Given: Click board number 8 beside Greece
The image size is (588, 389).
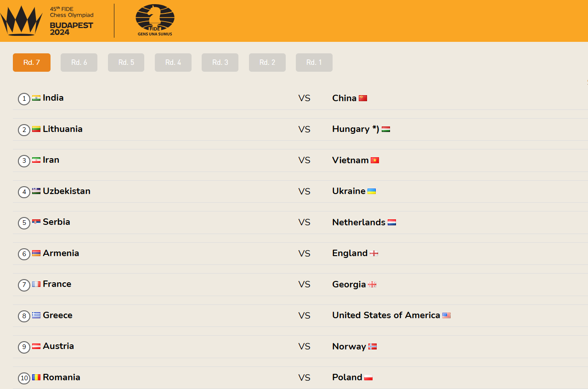Looking at the screenshot, I should tap(24, 316).
